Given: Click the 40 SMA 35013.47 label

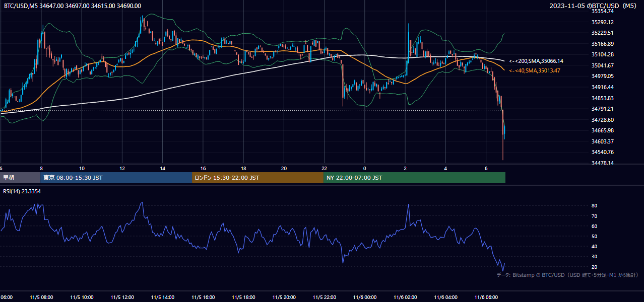Looking at the screenshot, I should 535,70.
